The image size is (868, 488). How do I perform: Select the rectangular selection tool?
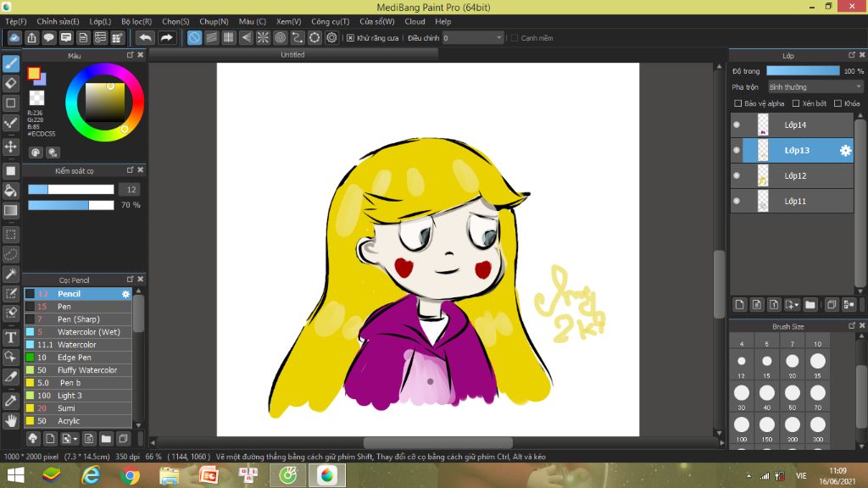pos(11,235)
